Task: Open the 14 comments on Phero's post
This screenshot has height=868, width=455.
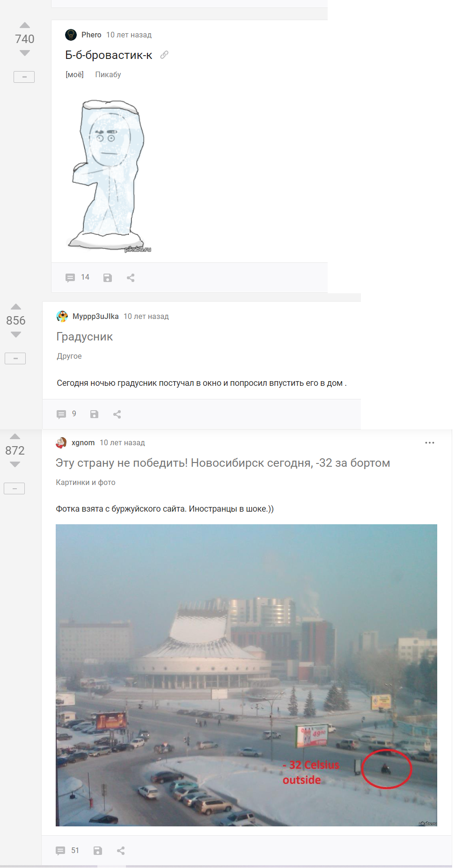Action: [77, 277]
